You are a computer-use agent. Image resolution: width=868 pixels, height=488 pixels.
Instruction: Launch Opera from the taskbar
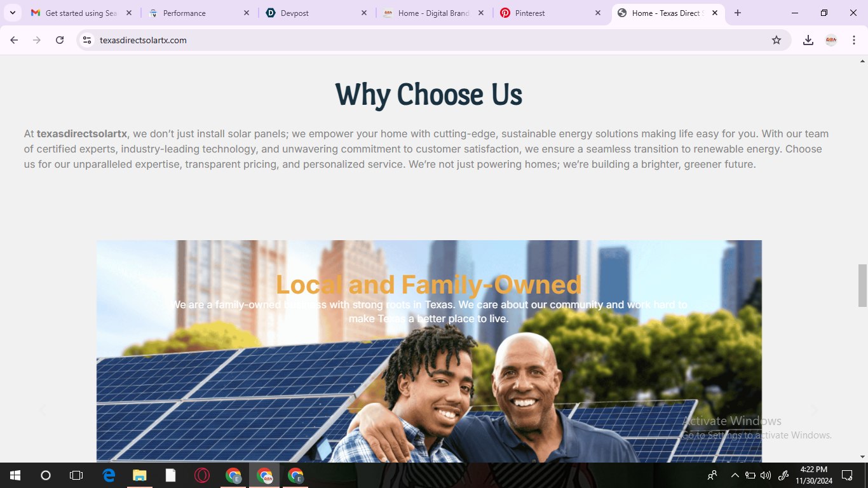pyautogui.click(x=202, y=475)
